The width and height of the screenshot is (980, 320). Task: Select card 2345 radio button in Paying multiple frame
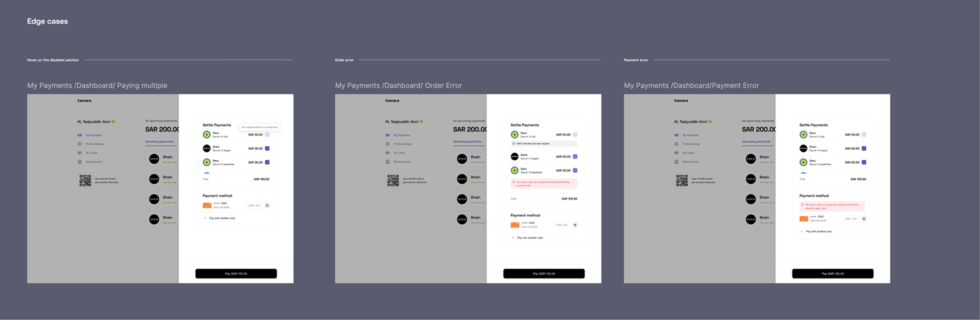coord(267,205)
